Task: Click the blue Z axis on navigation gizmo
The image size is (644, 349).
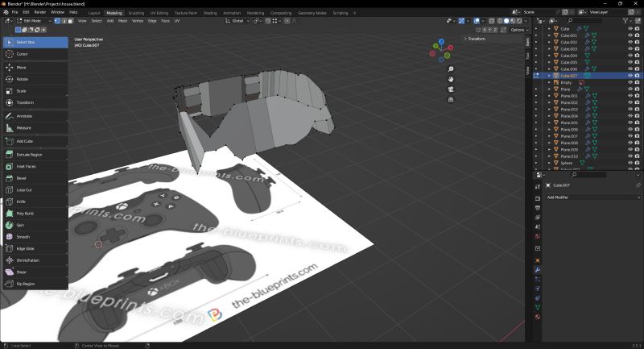Action: tap(441, 42)
